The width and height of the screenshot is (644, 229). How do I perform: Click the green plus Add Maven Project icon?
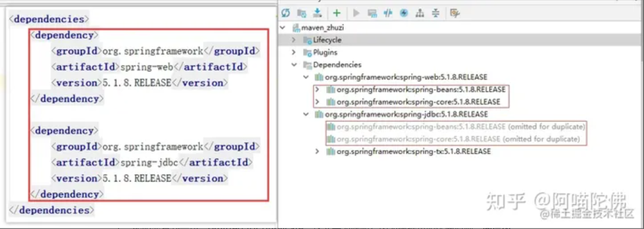tap(337, 13)
